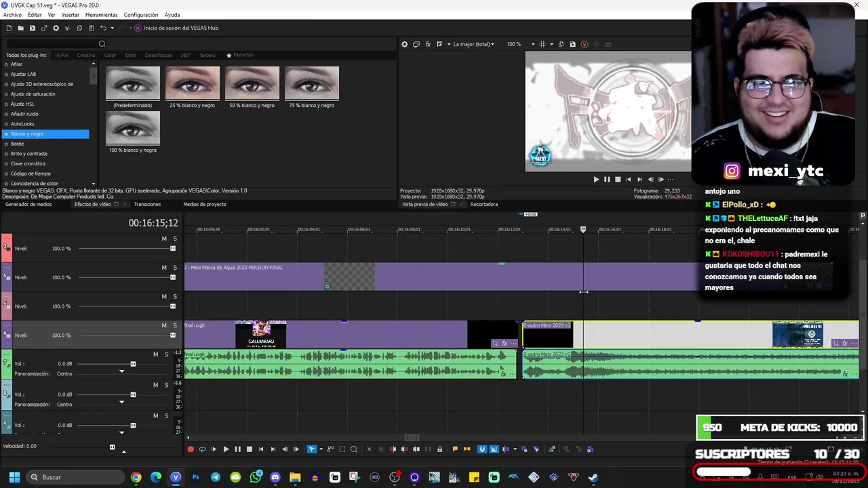Mute video track 3 with M button

[164, 239]
